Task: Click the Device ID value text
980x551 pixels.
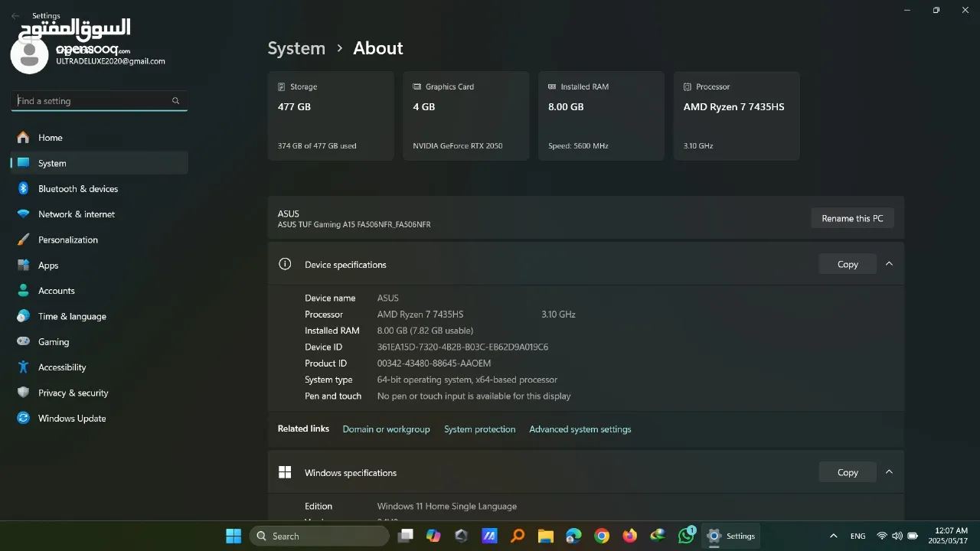Action: (x=462, y=347)
